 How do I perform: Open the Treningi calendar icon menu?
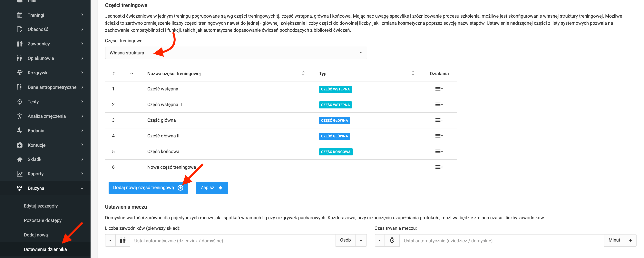click(x=19, y=15)
